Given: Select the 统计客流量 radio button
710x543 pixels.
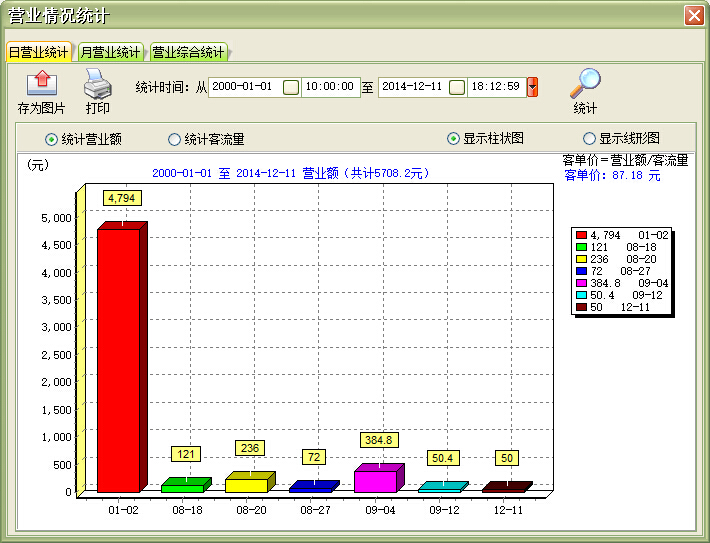Looking at the screenshot, I should click(175, 139).
